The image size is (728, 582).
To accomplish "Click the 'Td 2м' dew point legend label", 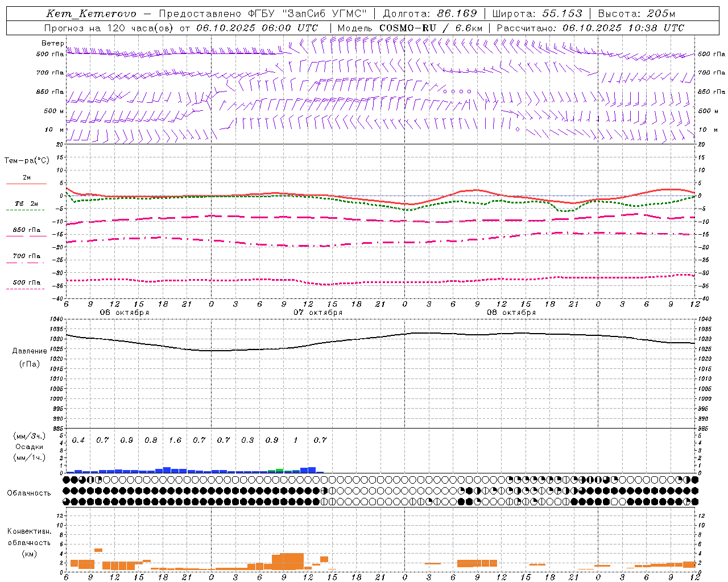I will click(26, 203).
